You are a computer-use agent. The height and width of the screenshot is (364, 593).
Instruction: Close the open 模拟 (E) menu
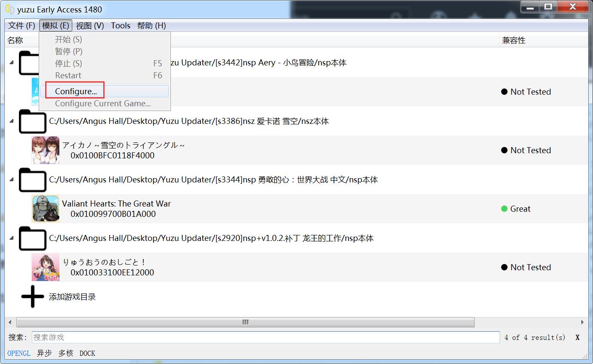56,25
